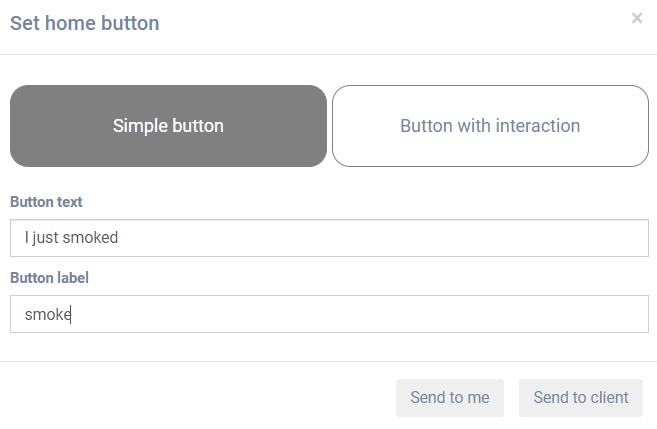This screenshot has width=657, height=429.
Task: Place cursor in 'I just smoked' text
Action: pos(72,238)
